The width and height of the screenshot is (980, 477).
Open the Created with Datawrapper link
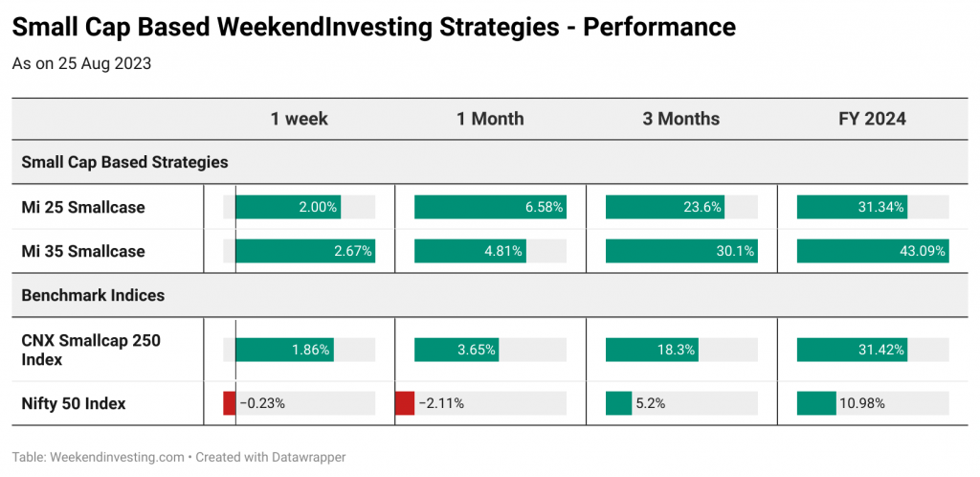(x=271, y=457)
